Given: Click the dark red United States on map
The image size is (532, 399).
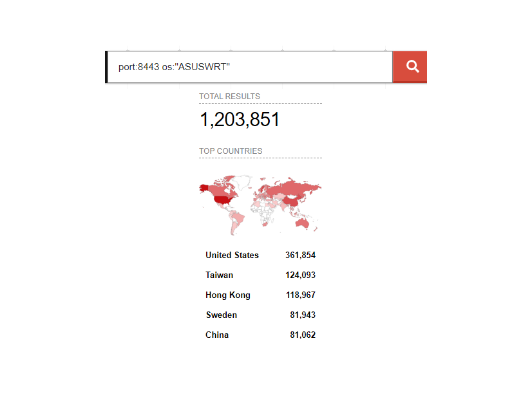Looking at the screenshot, I should click(223, 199).
